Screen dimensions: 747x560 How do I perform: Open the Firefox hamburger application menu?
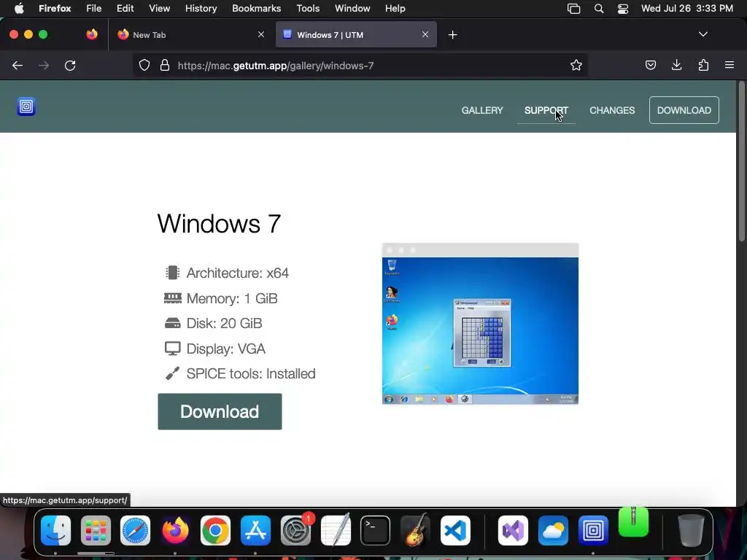tap(729, 65)
